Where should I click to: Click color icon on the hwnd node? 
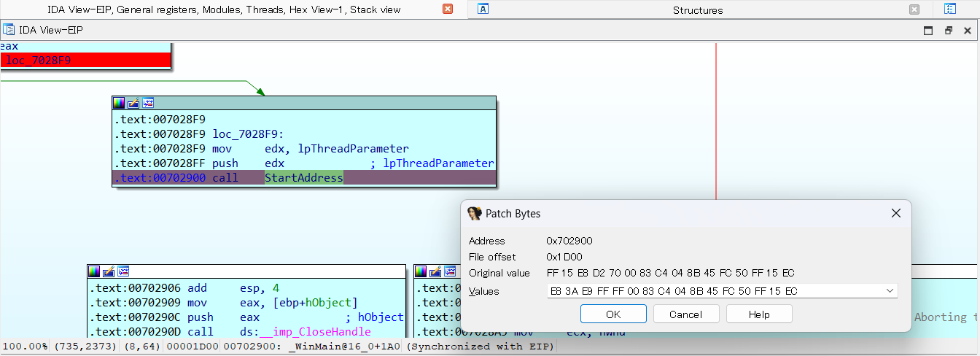[421, 271]
